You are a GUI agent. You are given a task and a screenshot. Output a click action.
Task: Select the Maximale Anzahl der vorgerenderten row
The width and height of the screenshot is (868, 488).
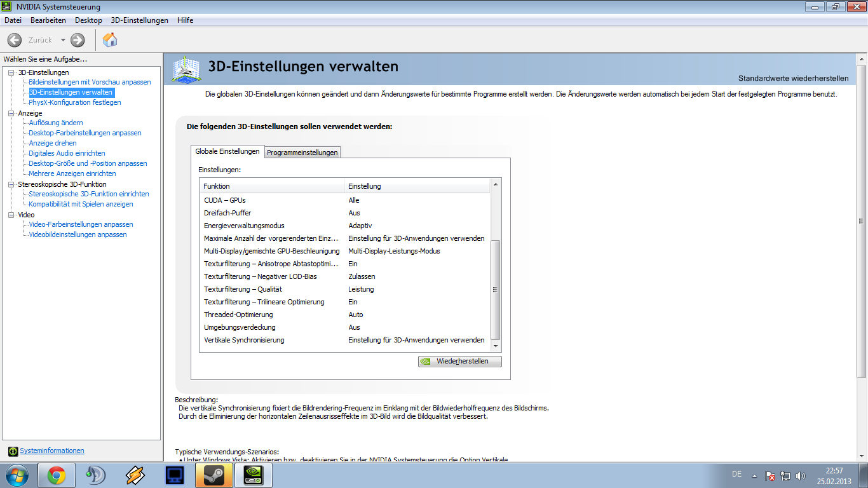pyautogui.click(x=345, y=238)
